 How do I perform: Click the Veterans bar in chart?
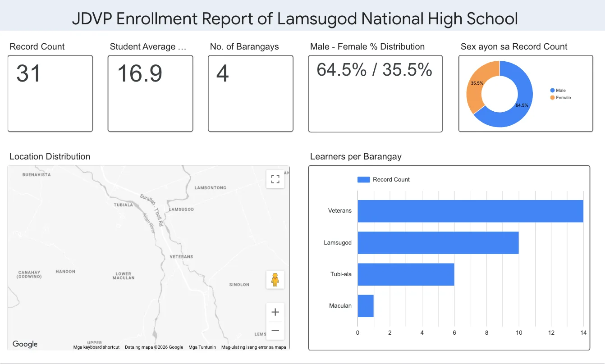coord(470,211)
